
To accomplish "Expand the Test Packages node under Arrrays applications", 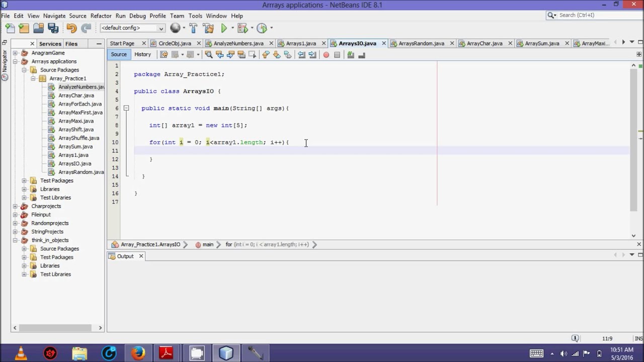I will 24,180.
